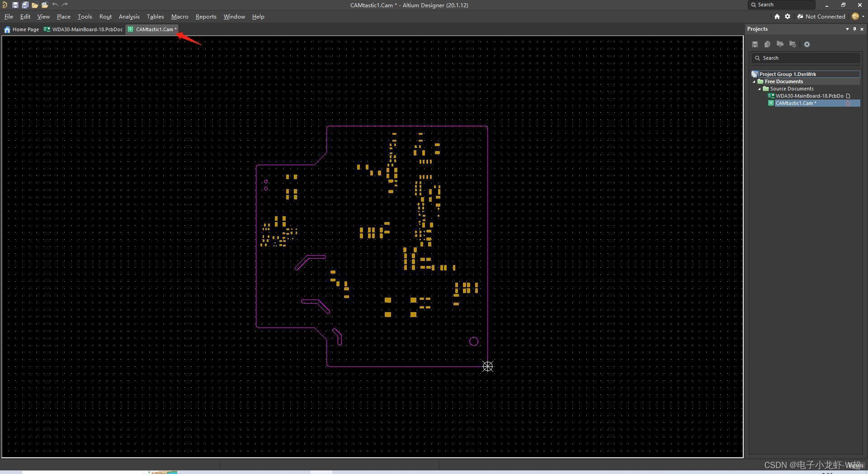Screen dimensions: 868x474
Task: Select WDA30-MainBoard-18.PcbDoc in project tree
Action: tap(809, 96)
